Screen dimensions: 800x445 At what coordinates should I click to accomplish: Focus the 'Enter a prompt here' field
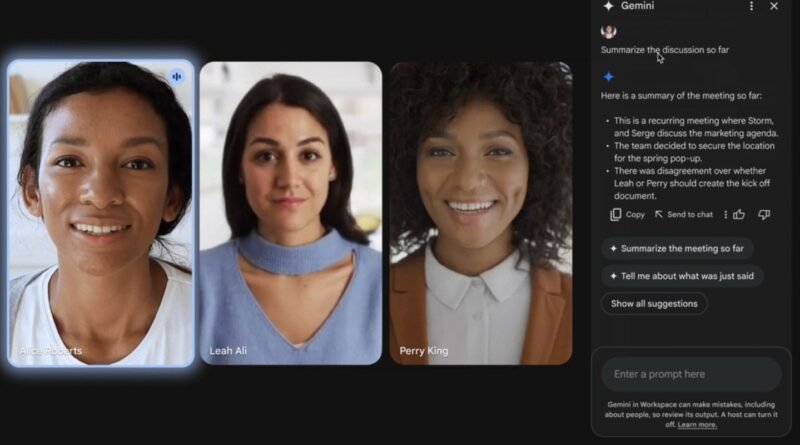click(691, 374)
